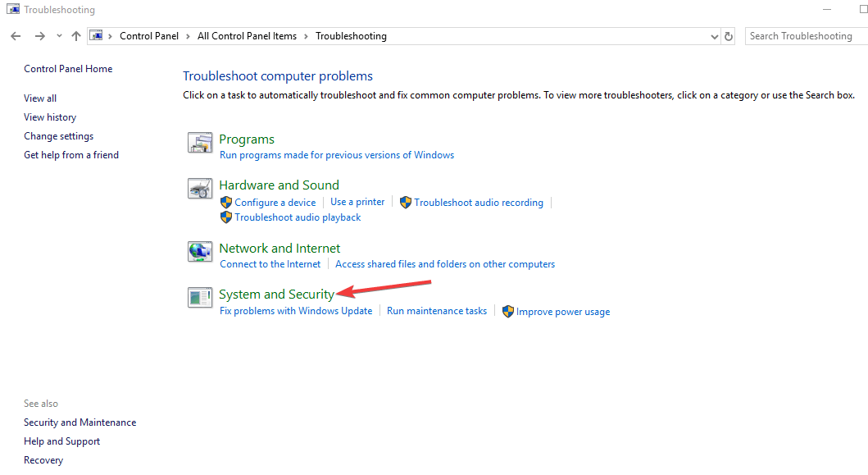
Task: Open Troubleshoot audio recording
Action: [x=479, y=203]
